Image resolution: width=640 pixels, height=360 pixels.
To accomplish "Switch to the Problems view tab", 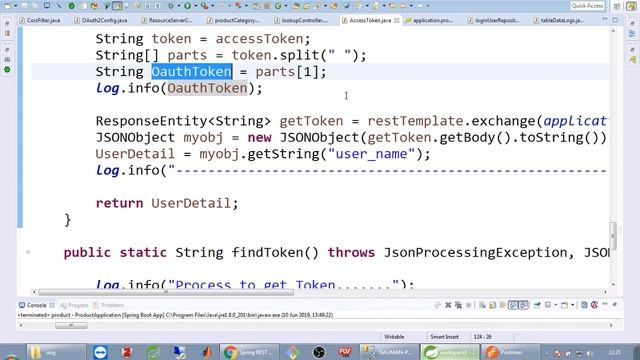I will tap(109, 305).
